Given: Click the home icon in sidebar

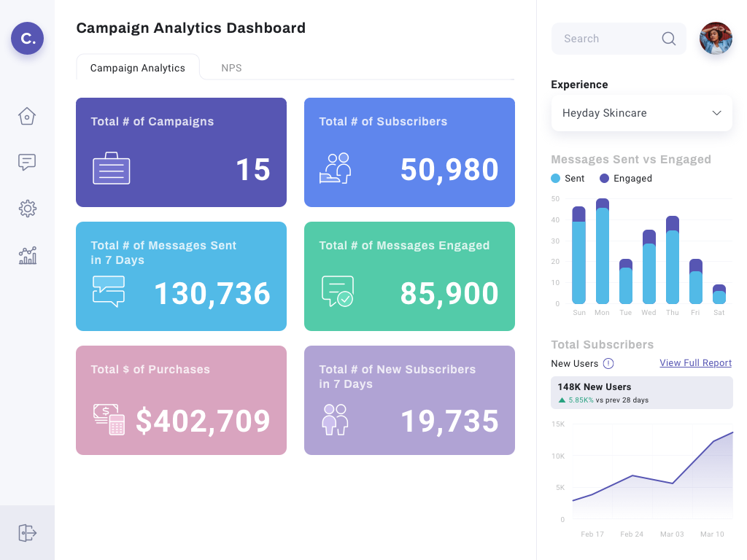Looking at the screenshot, I should [27, 116].
